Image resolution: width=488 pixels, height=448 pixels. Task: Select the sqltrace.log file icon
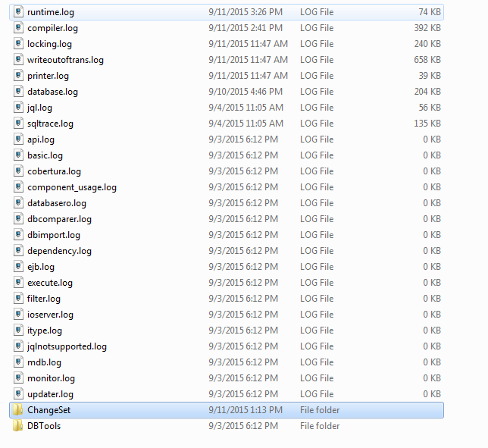[x=18, y=124]
